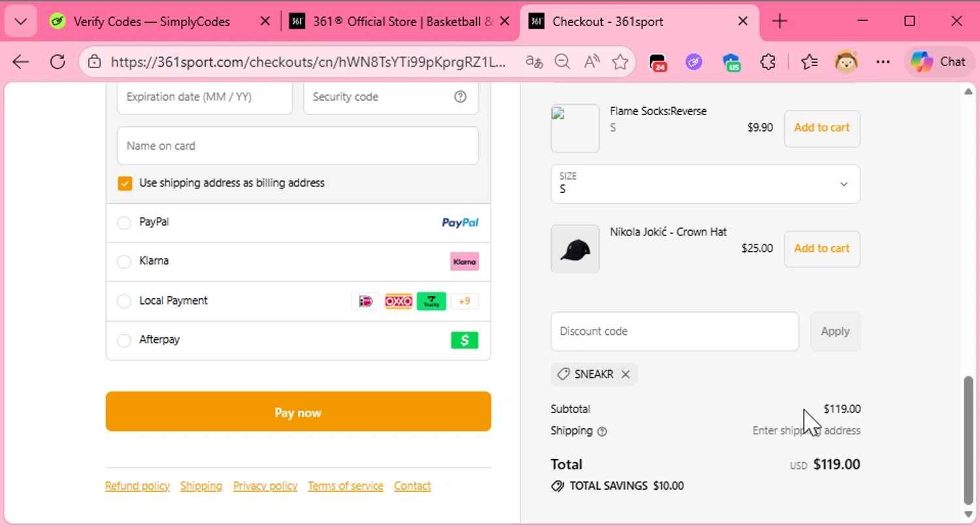
Task: Show the +9 more local payment methods
Action: tap(465, 301)
